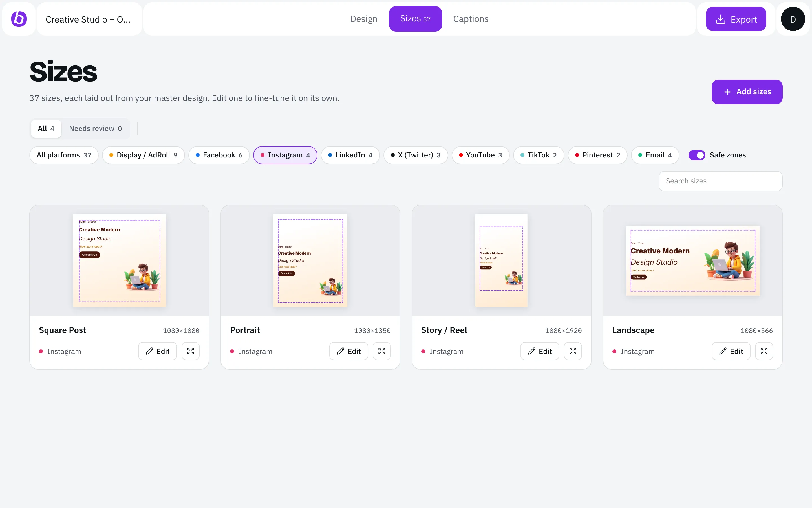
Task: Select the Instagram platform filter chip
Action: click(285, 155)
